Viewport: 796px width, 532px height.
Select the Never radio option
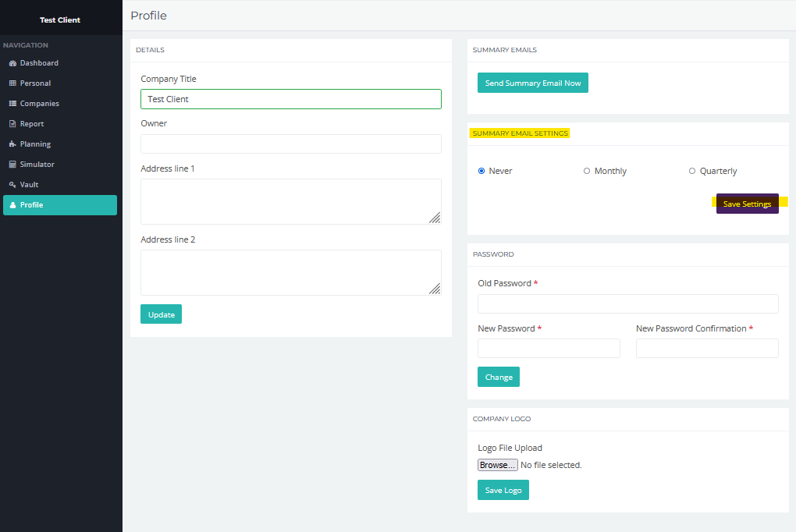[x=482, y=171]
